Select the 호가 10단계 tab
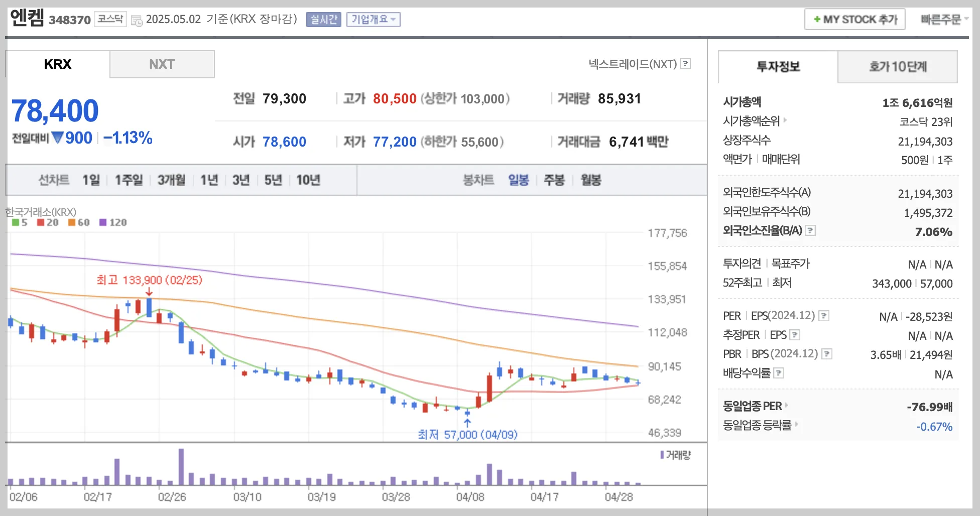The height and width of the screenshot is (516, 980). 898,67
